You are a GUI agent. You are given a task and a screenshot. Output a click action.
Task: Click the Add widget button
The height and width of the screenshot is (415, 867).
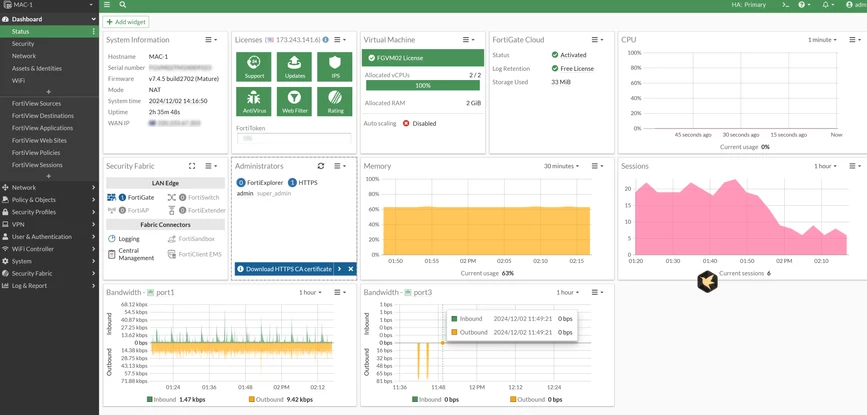tap(126, 22)
